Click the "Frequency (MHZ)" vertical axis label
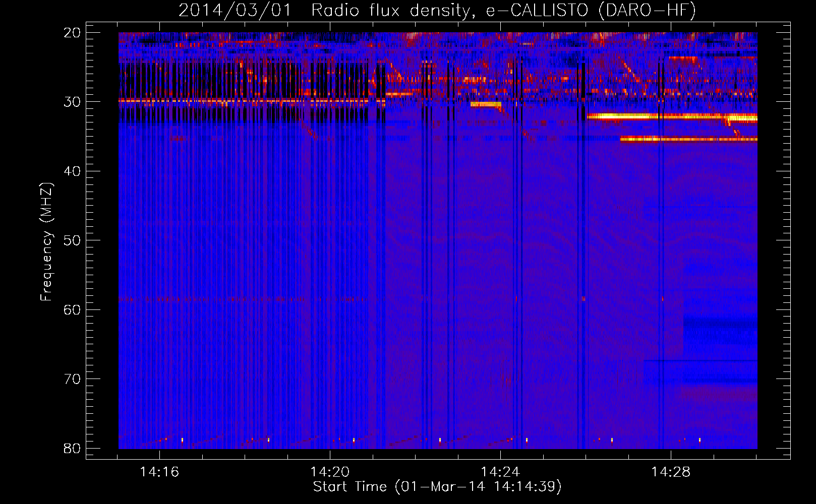The image size is (816, 504). click(46, 242)
